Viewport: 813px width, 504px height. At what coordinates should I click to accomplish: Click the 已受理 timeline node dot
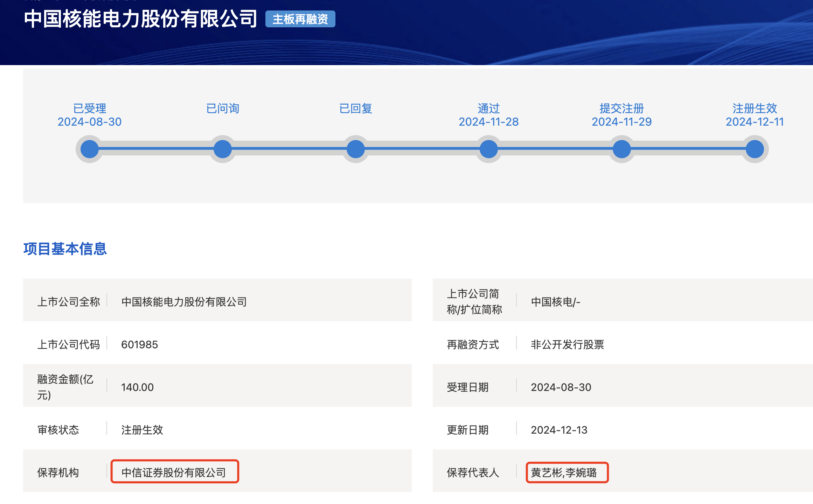(x=90, y=149)
